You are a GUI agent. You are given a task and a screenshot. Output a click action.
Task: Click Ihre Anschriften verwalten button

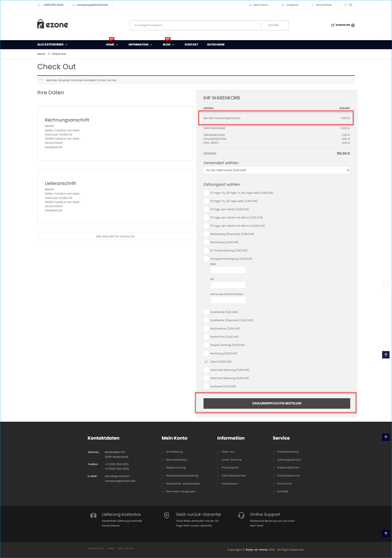(115, 236)
